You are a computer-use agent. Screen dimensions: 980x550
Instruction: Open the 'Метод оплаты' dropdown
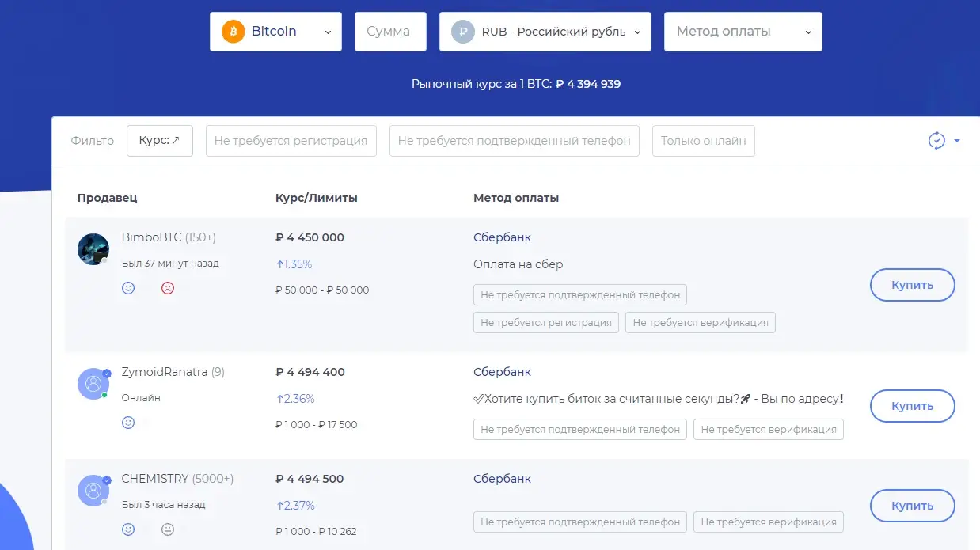pos(743,32)
